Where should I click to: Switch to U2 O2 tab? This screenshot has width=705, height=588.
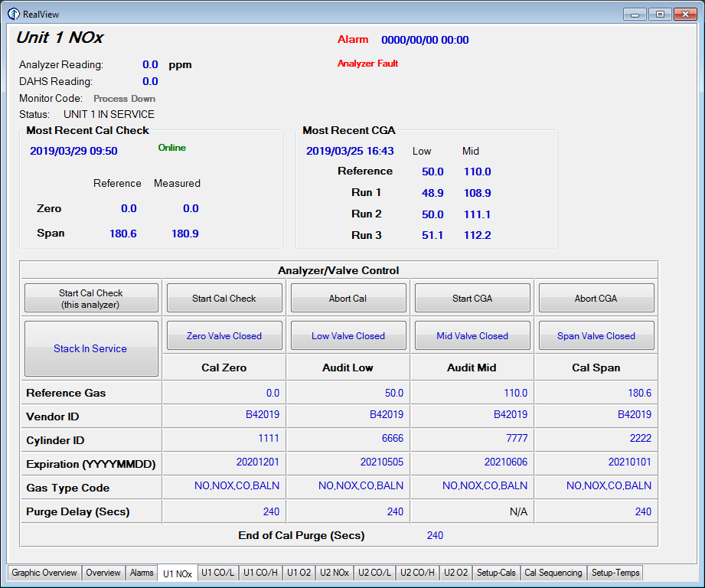pos(456,573)
